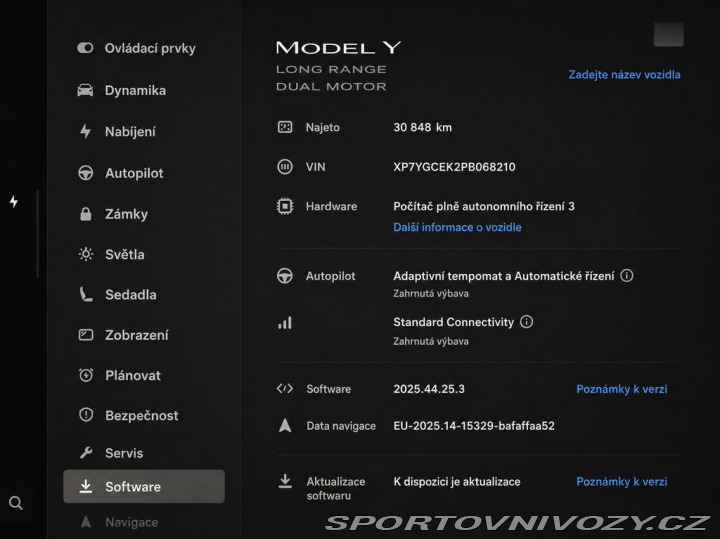Click the VIN XP7YGCEK2PB068210
Viewport: 720px width, 539px height.
pos(454,167)
